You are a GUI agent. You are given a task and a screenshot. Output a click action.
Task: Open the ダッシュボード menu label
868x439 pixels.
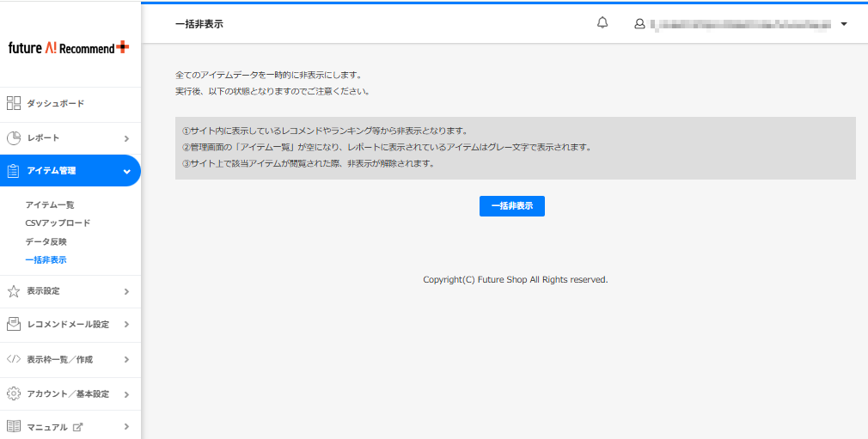click(x=55, y=104)
